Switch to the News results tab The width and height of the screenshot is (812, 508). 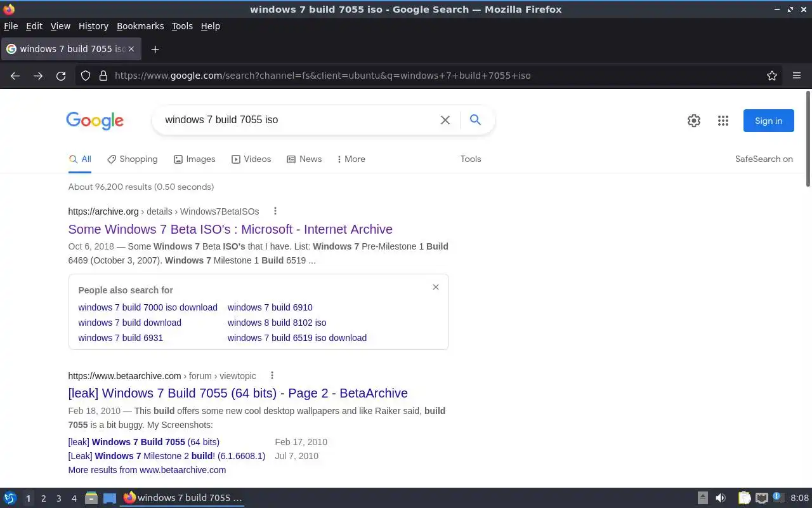coord(304,159)
